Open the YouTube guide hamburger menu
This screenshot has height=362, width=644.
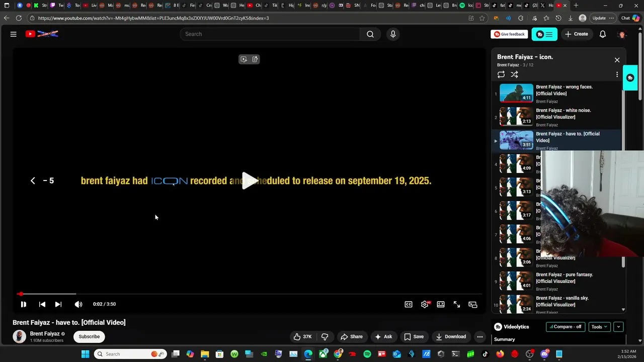pyautogui.click(x=14, y=34)
